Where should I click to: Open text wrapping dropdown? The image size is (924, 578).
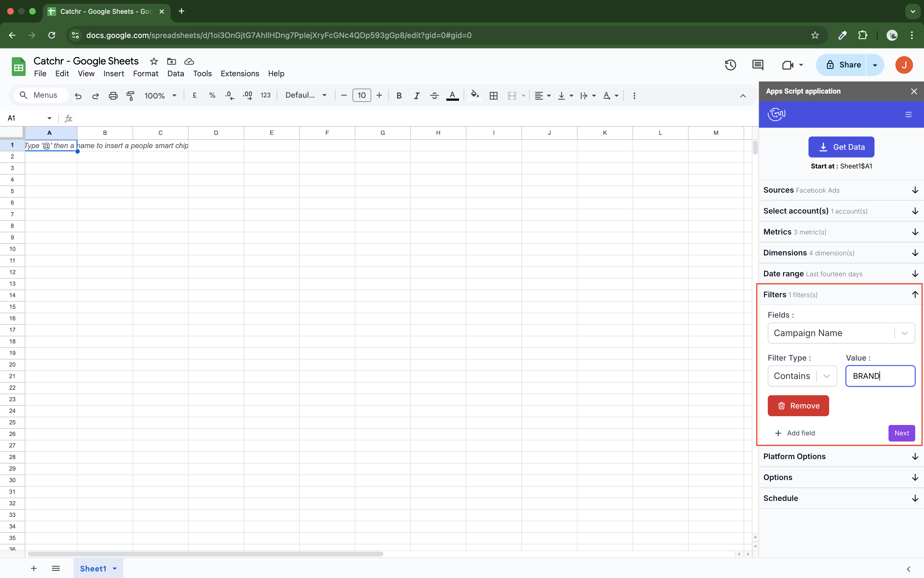point(588,96)
